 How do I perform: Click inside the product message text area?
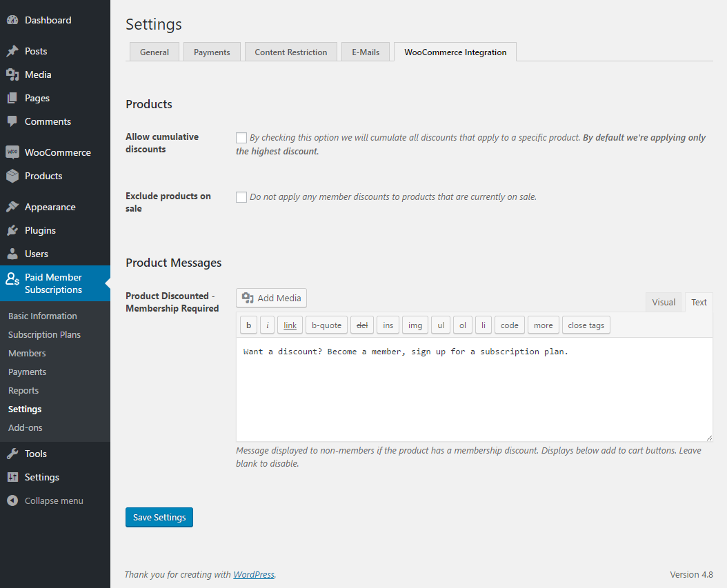474,393
